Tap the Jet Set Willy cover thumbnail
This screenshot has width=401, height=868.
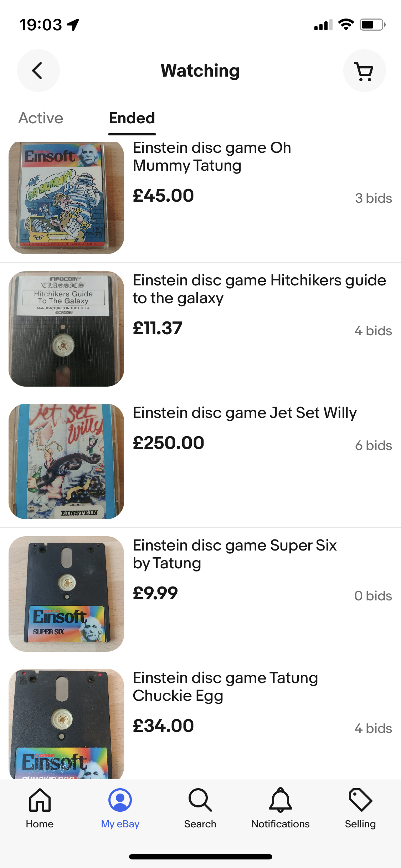66,461
